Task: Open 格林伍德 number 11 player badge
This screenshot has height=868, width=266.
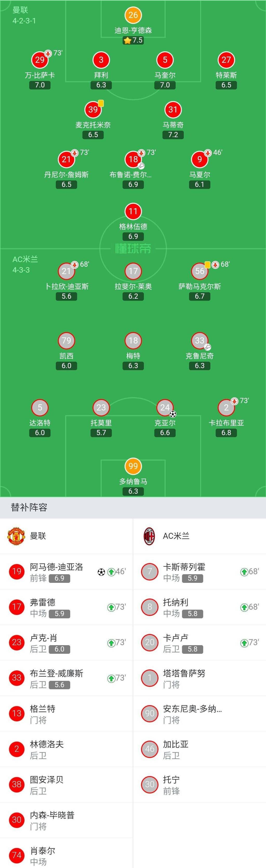Action: point(133,211)
